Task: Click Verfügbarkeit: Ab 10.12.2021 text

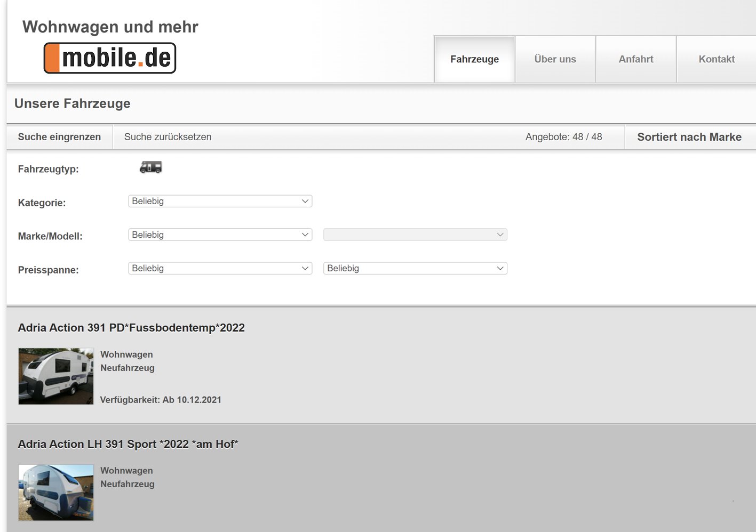Action: pos(161,400)
